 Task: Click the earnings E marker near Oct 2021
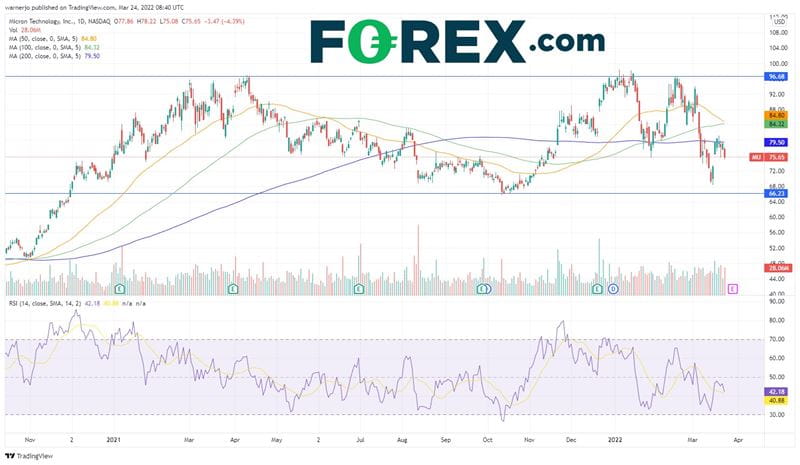pos(482,289)
